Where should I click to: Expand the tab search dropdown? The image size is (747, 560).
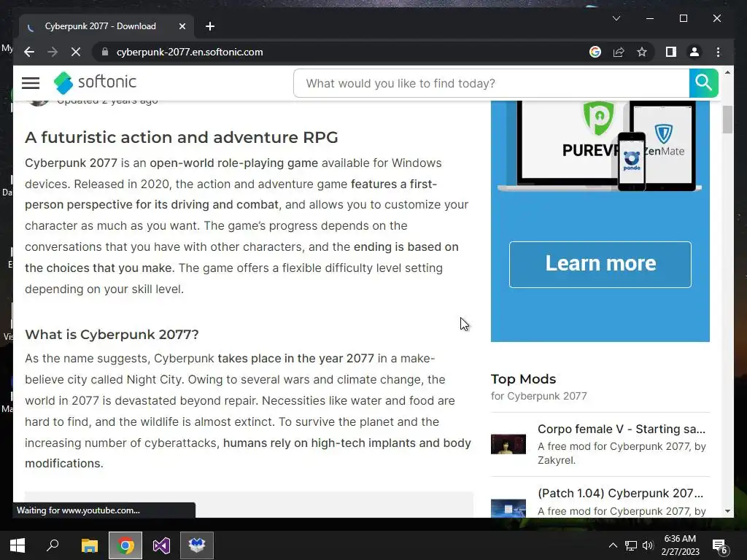[616, 18]
